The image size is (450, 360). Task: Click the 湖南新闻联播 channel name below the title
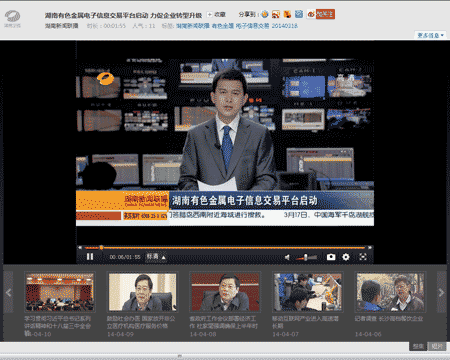(x=62, y=26)
